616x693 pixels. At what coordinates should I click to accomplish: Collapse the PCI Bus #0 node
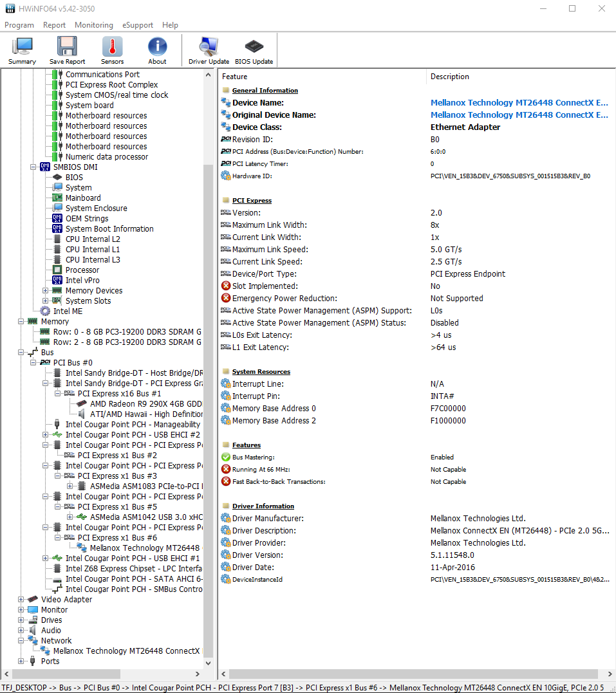[33, 363]
